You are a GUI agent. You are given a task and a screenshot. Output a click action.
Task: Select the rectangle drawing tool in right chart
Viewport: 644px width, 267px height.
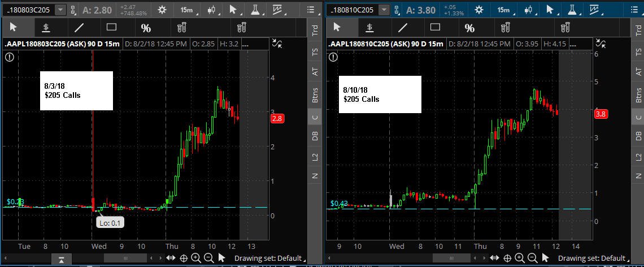point(435,28)
